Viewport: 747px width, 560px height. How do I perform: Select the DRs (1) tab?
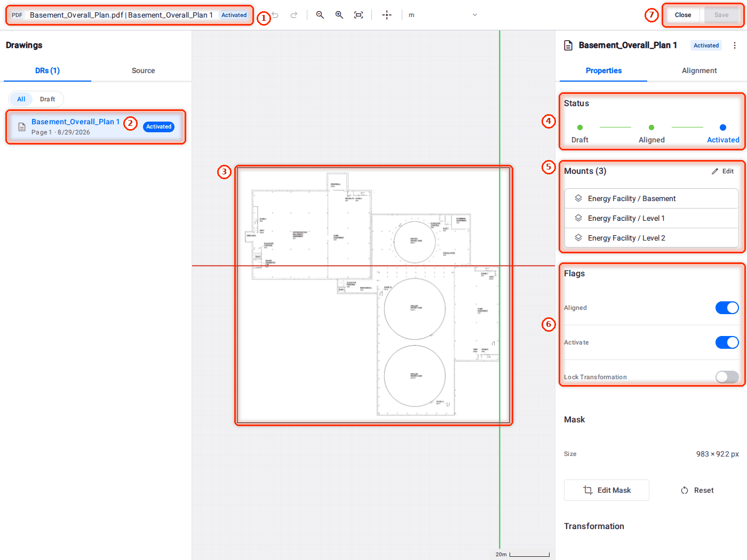47,70
